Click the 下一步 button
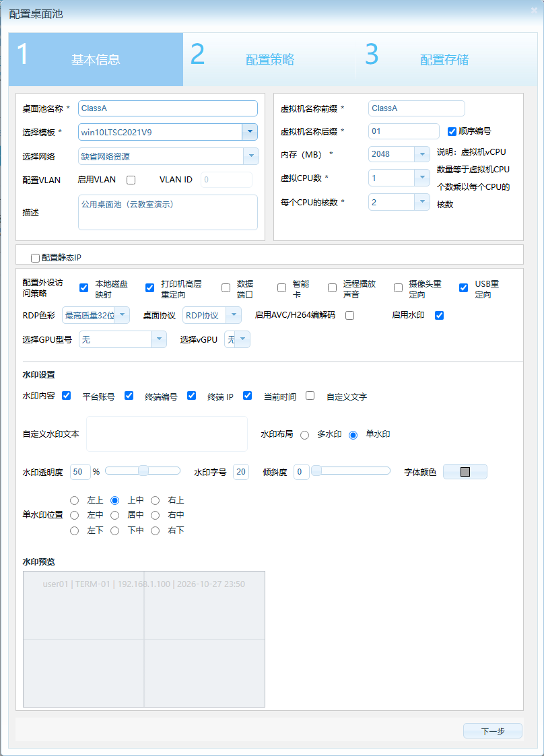 coord(493,731)
